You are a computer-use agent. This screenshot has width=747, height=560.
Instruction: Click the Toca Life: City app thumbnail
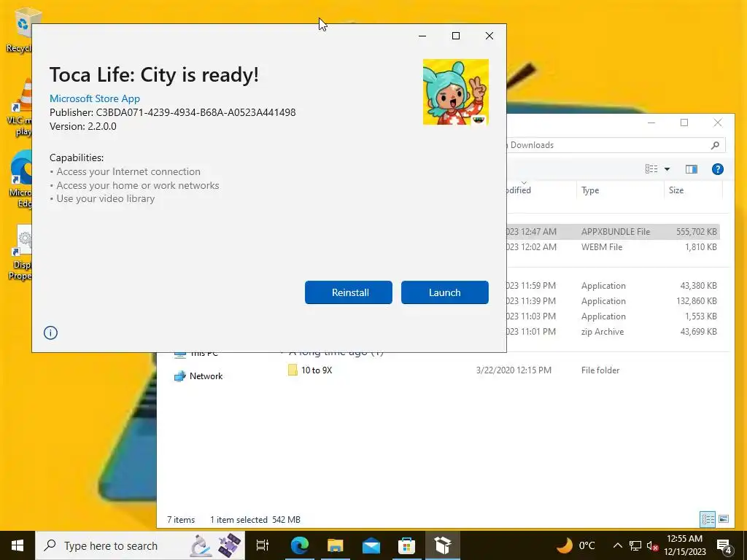point(455,92)
